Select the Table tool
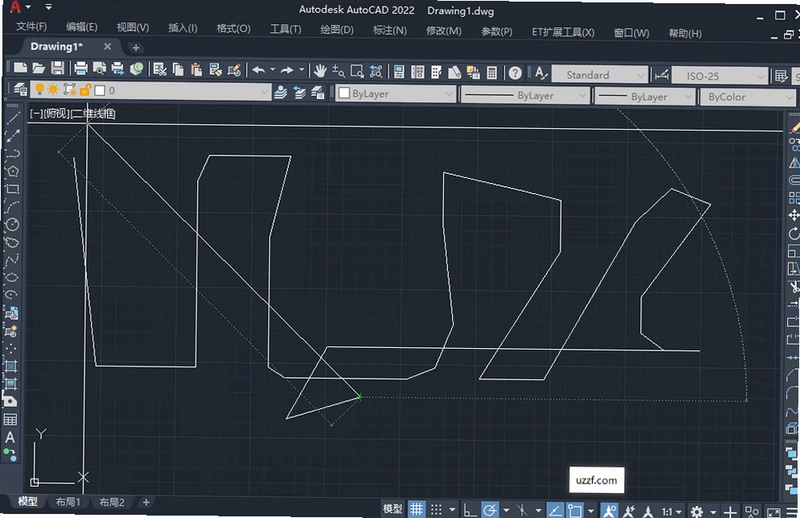The image size is (800, 518). click(x=10, y=420)
